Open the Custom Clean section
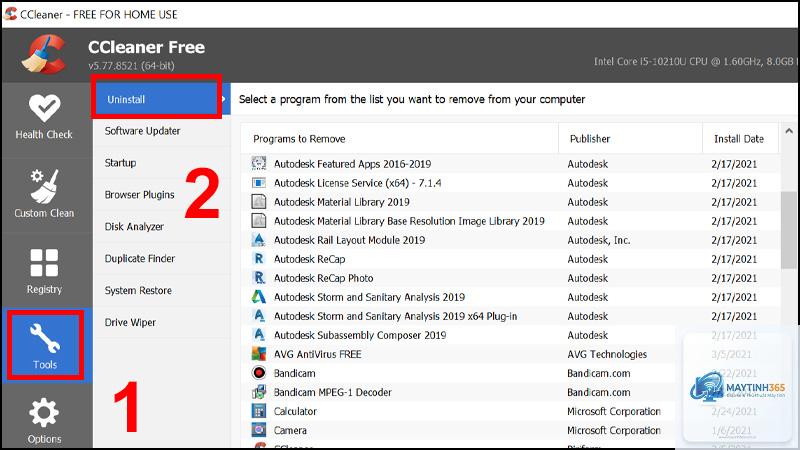 point(44,194)
